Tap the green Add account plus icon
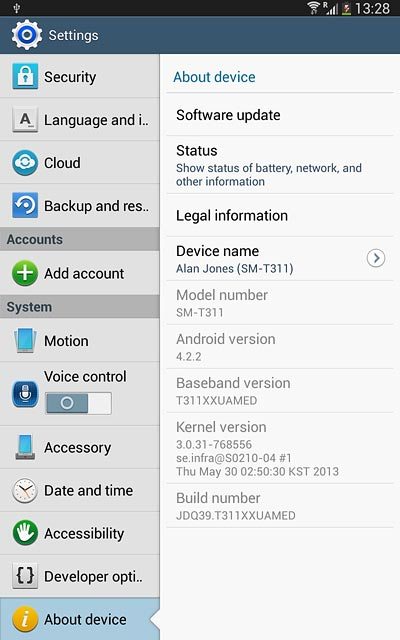This screenshot has height=640, width=400. [25, 273]
